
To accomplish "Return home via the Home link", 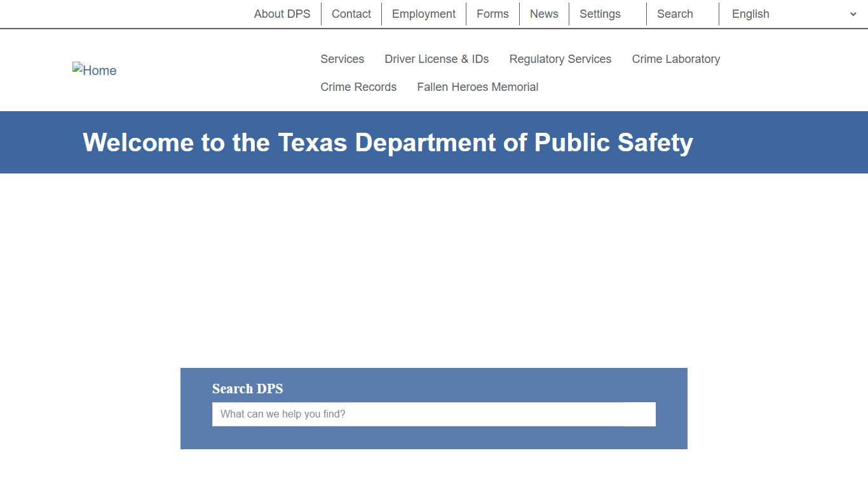I will 94,70.
